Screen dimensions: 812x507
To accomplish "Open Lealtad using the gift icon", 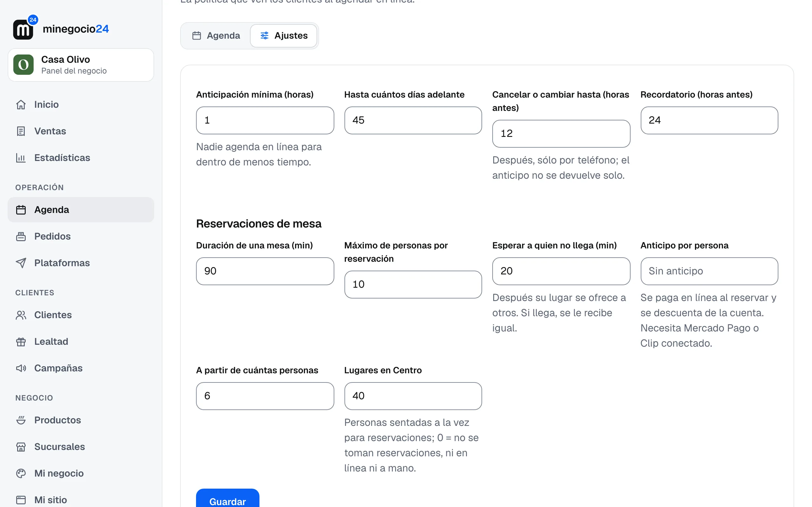I will (x=21, y=342).
